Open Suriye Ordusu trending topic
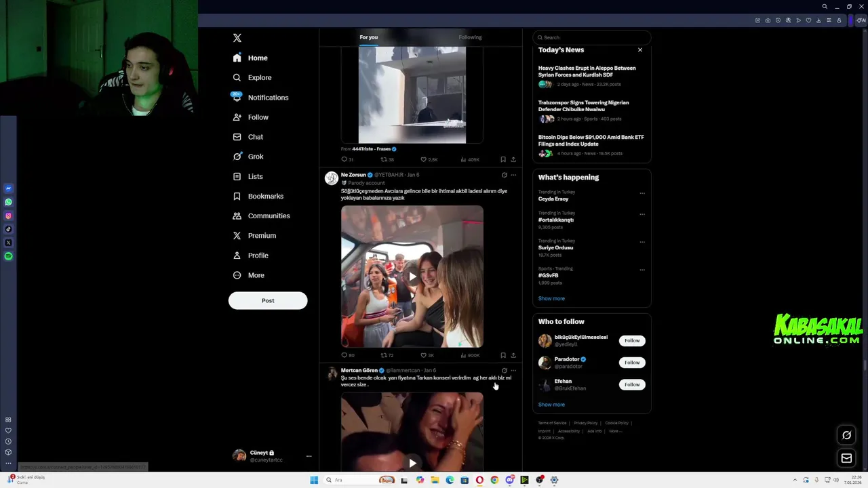 555,247
